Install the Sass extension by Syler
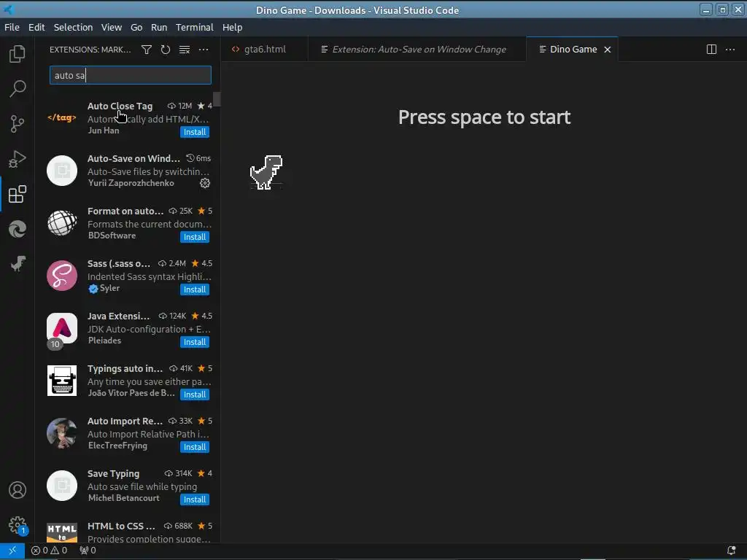Image resolution: width=747 pixels, height=560 pixels. (x=194, y=289)
